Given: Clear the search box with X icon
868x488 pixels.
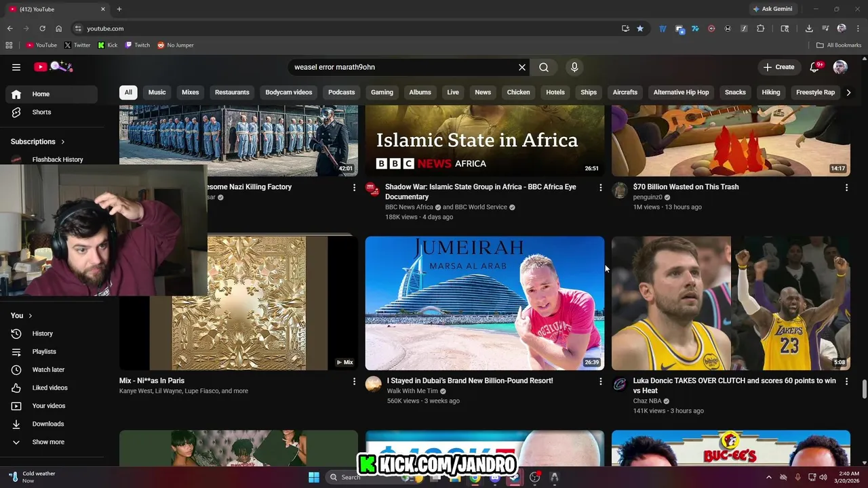Looking at the screenshot, I should tap(522, 67).
